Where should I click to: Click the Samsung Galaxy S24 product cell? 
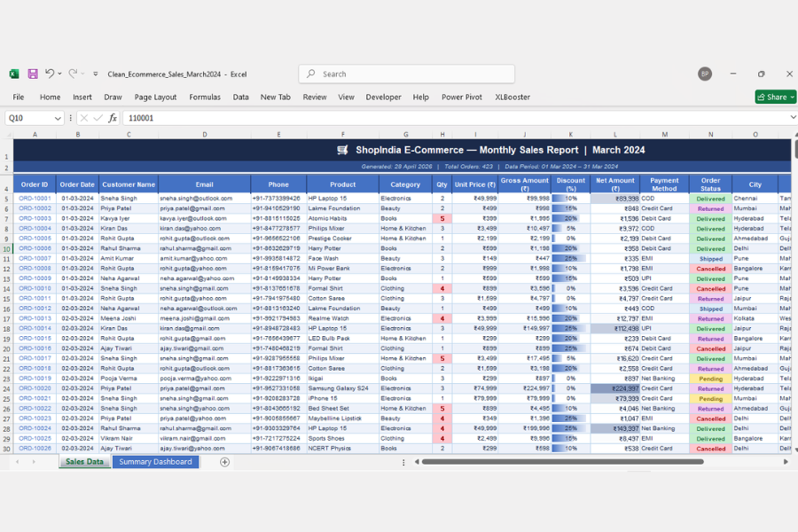(x=342, y=388)
